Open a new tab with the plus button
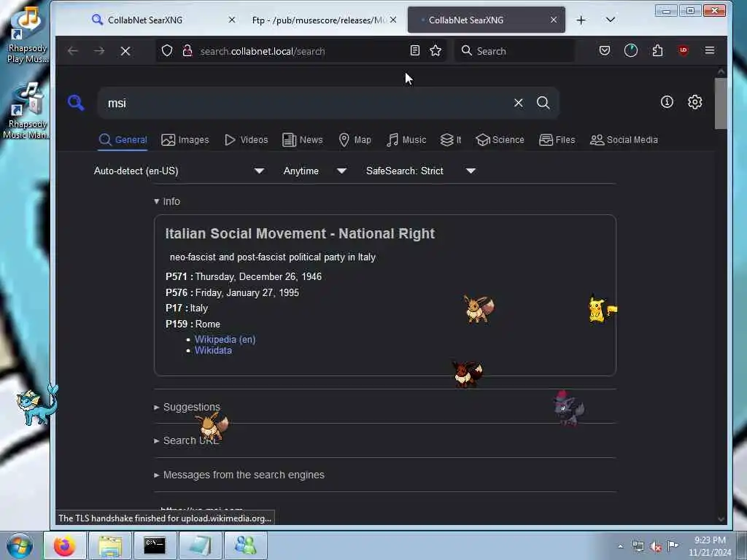This screenshot has width=747, height=560. click(x=581, y=20)
